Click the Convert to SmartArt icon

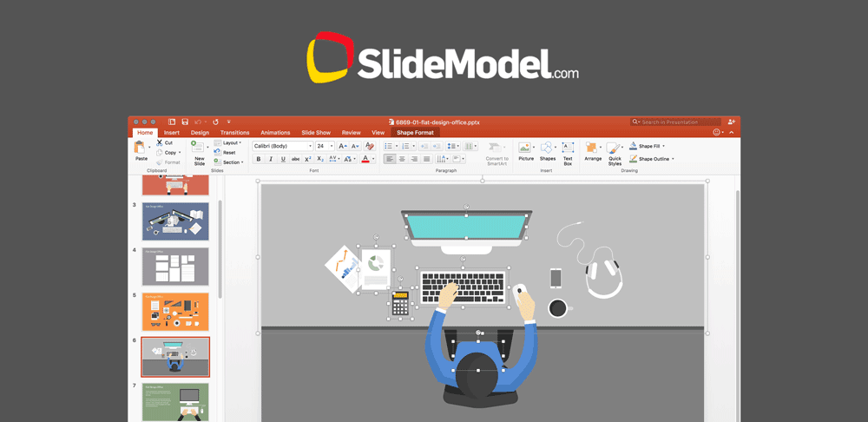(x=495, y=148)
